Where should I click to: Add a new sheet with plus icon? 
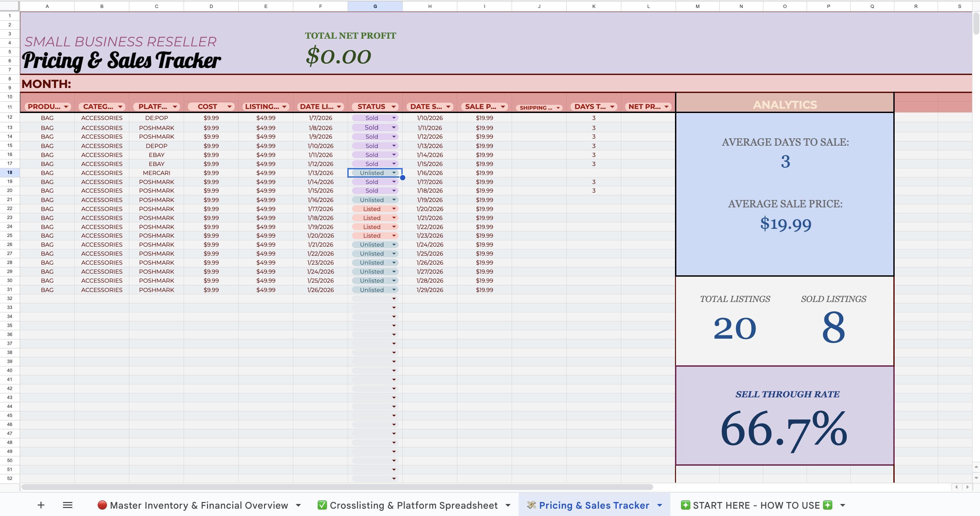coord(41,505)
